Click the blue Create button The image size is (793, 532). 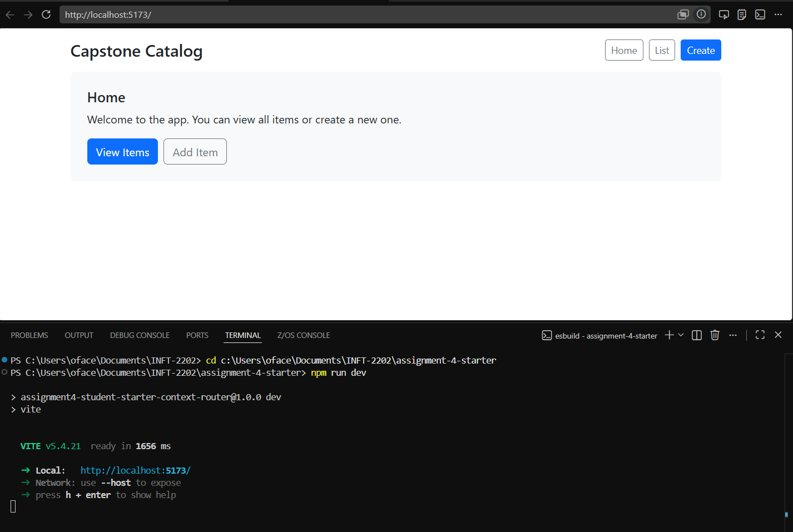point(701,50)
